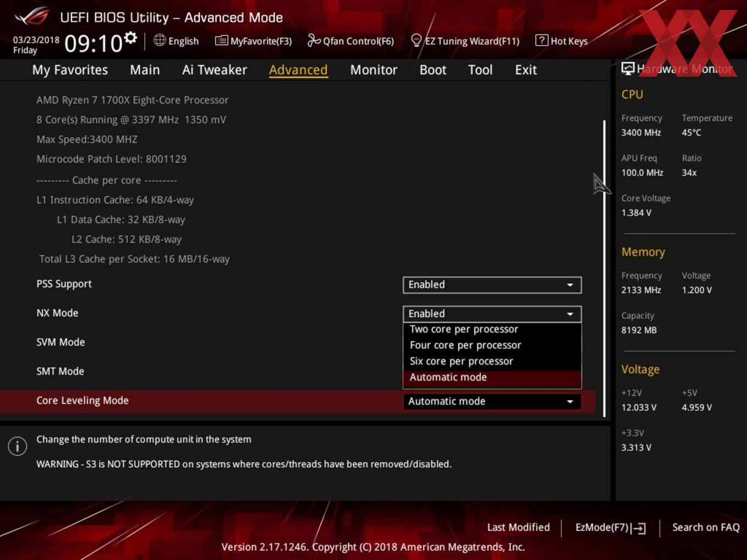Open MyFavorite(F3) list icon

coord(221,41)
